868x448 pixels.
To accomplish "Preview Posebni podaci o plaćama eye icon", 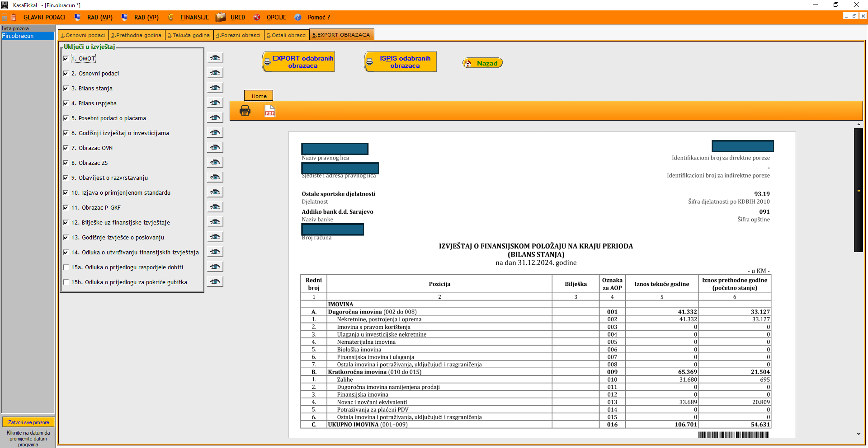I will pos(215,117).
